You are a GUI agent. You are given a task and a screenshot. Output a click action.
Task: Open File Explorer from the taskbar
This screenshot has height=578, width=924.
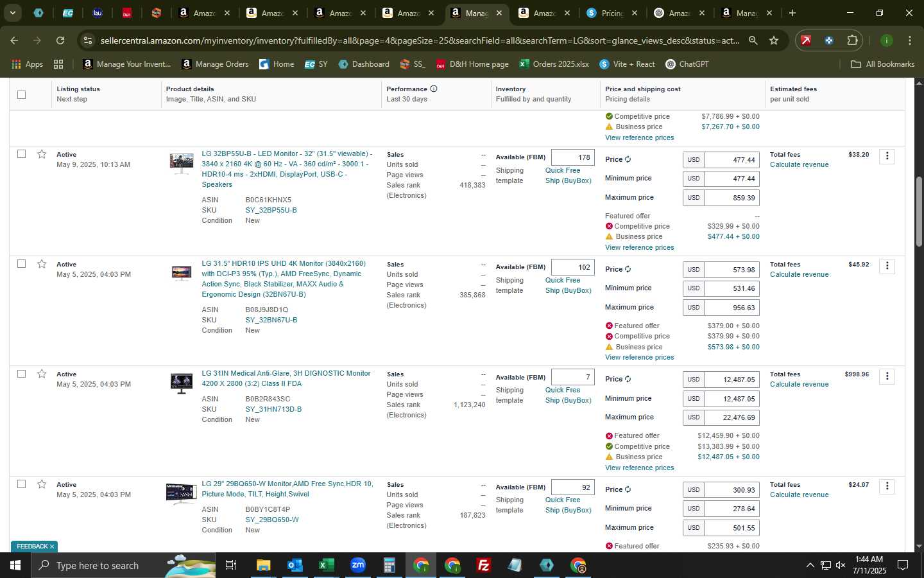point(263,565)
